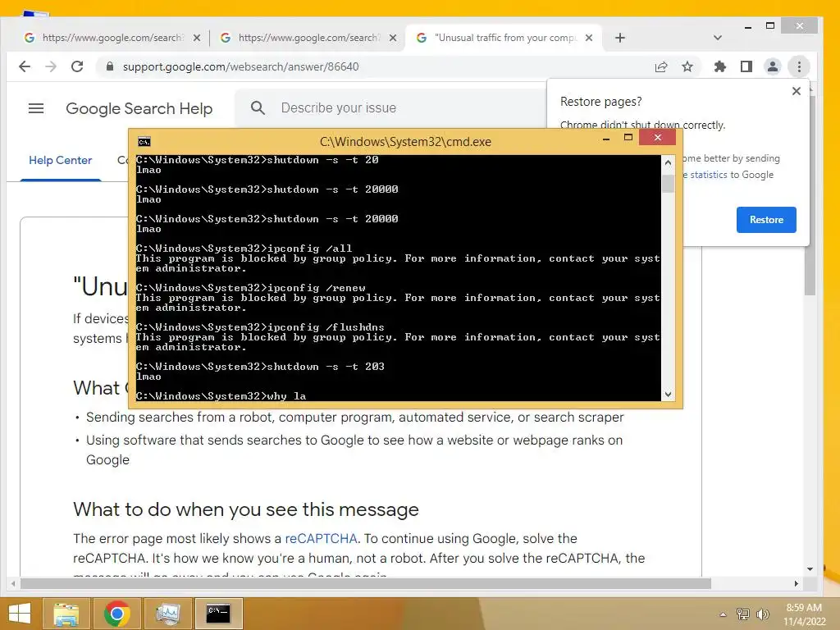Click the Chrome page vertical scrollbar thumb
840x630 pixels.
(810, 195)
